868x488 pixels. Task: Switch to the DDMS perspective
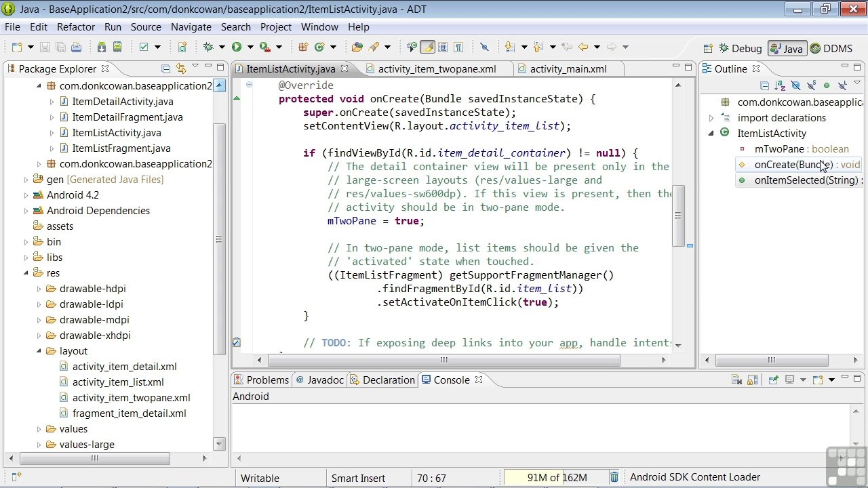tap(831, 48)
